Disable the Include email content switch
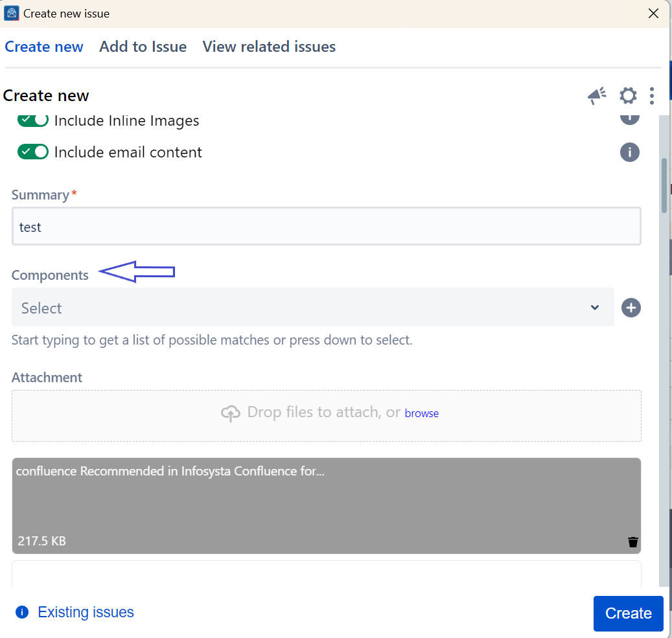The image size is (672, 638). (33, 152)
